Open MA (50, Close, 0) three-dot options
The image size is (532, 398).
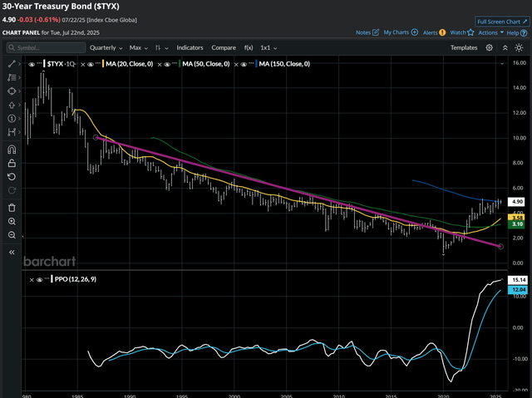tap(175, 63)
